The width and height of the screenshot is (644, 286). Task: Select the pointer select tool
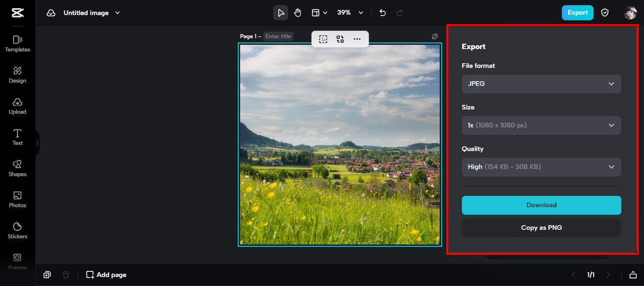pyautogui.click(x=281, y=13)
